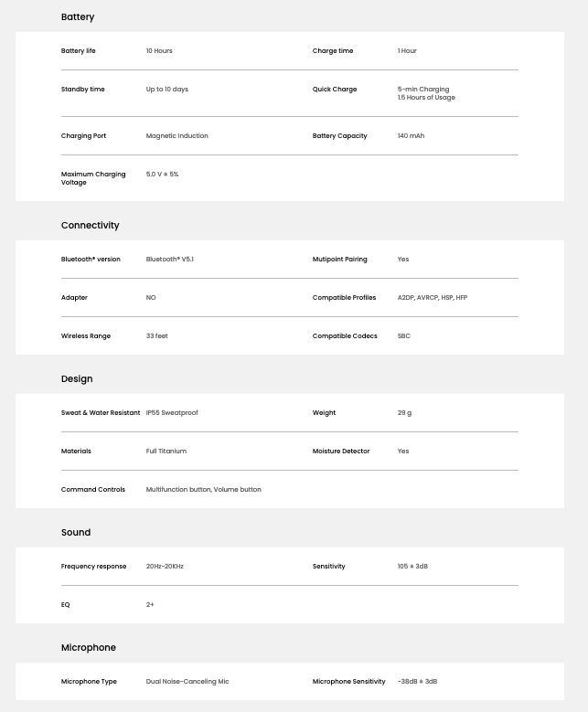588x712 pixels.
Task: Click the Design section heading
Action: [x=77, y=379]
